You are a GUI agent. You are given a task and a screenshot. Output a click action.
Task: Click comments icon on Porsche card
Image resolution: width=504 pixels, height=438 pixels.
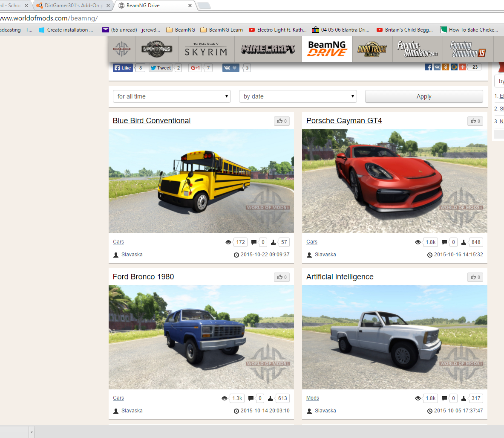(444, 242)
